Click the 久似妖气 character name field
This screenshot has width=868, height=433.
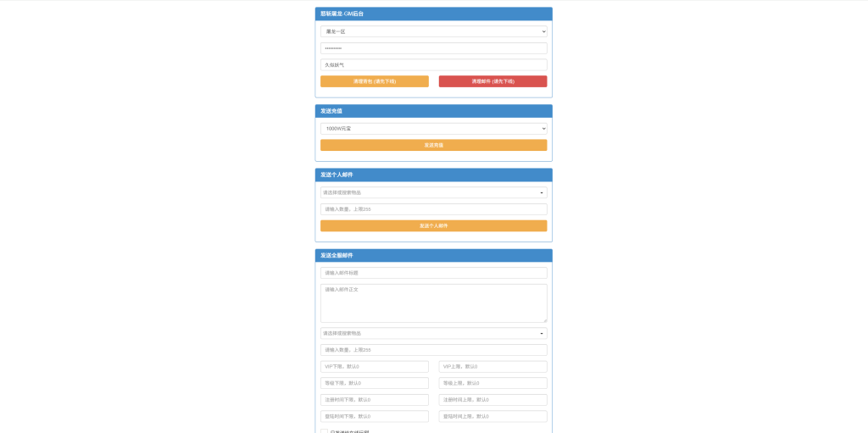433,64
